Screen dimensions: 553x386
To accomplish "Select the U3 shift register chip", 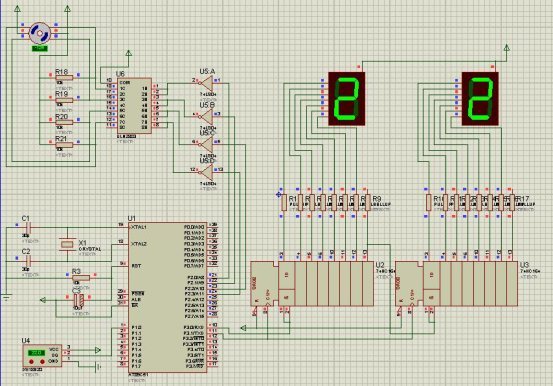I will 457,283.
